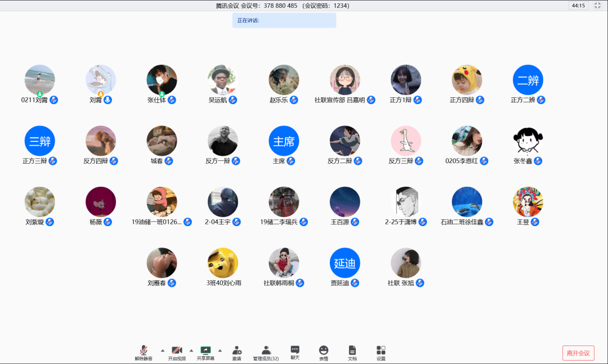608x364 pixels.
Task: Click the 离开会议 leave meeting button
Action: tap(578, 353)
